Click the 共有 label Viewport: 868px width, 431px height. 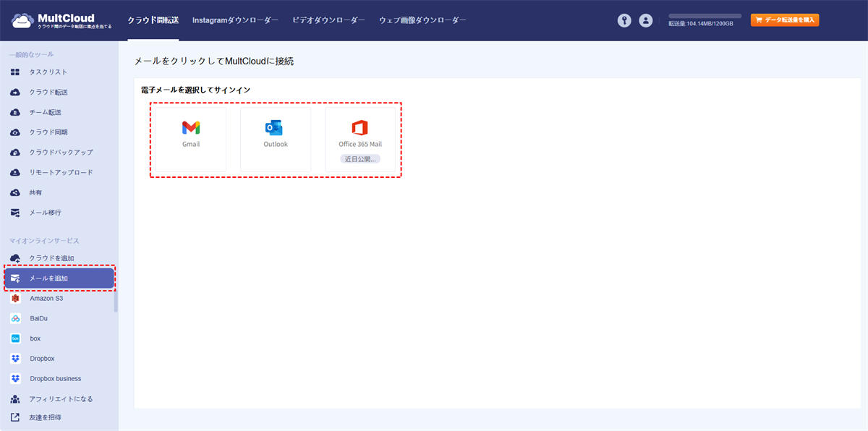(35, 193)
